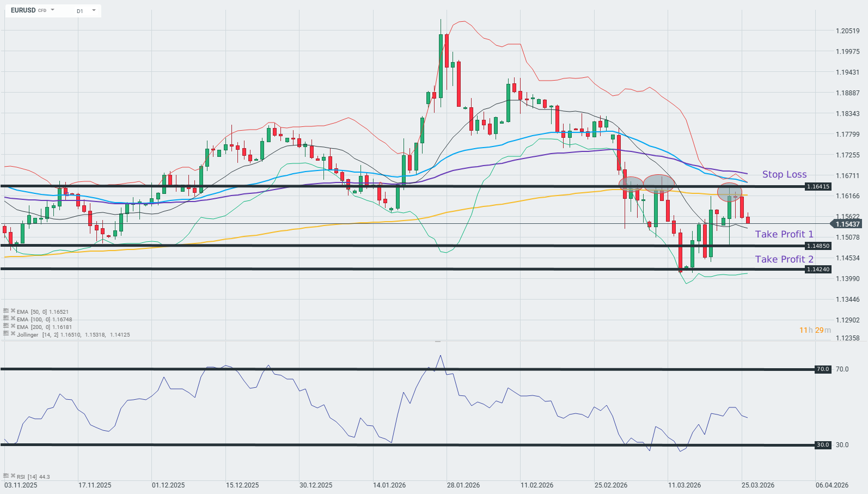The height and width of the screenshot is (494, 868).
Task: Remove the EMA 50 indicator
Action: pos(13,311)
